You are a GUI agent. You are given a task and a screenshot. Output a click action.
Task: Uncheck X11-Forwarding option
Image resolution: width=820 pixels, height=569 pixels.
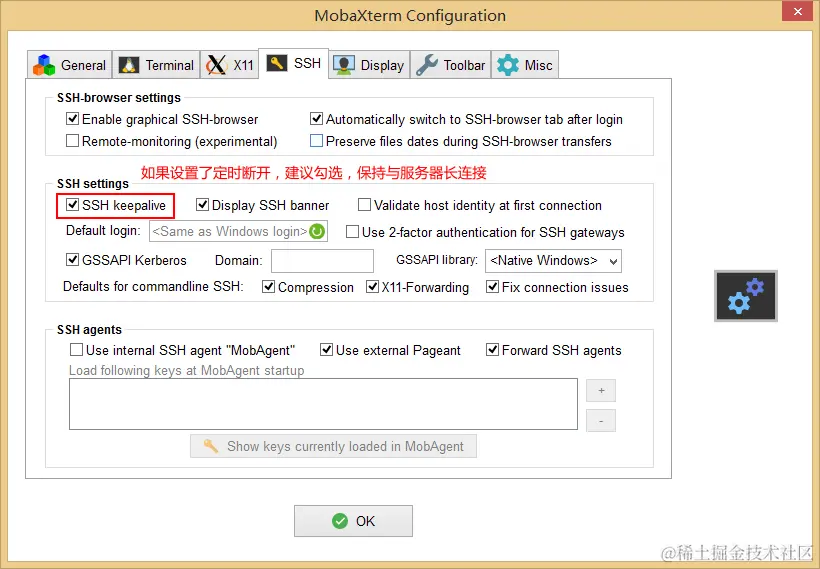tap(372, 287)
